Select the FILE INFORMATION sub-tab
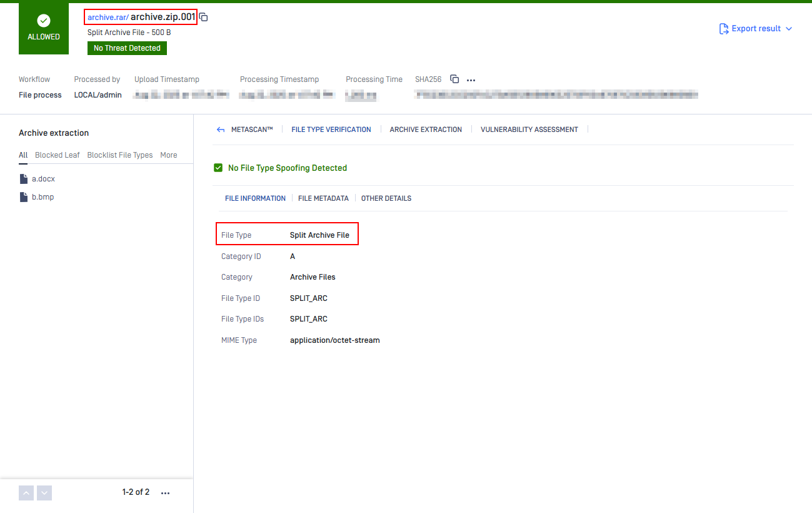The height and width of the screenshot is (513, 812). (x=255, y=198)
